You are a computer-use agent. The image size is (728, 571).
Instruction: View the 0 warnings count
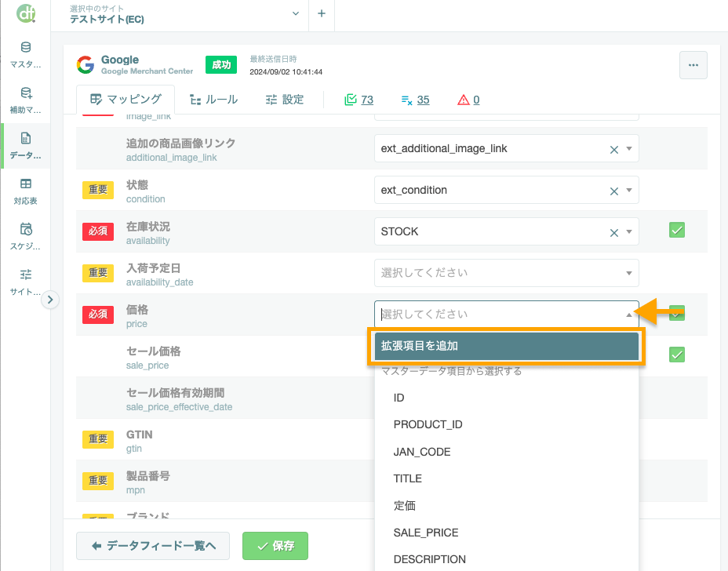(x=468, y=100)
